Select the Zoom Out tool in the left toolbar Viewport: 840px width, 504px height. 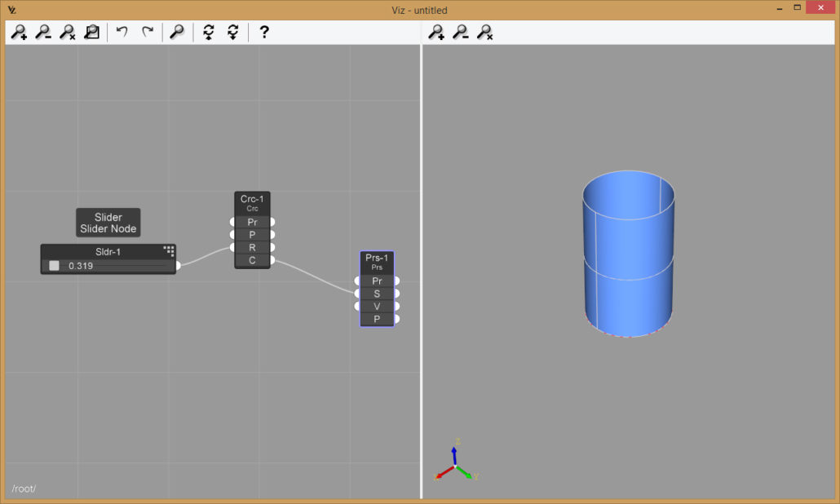44,32
